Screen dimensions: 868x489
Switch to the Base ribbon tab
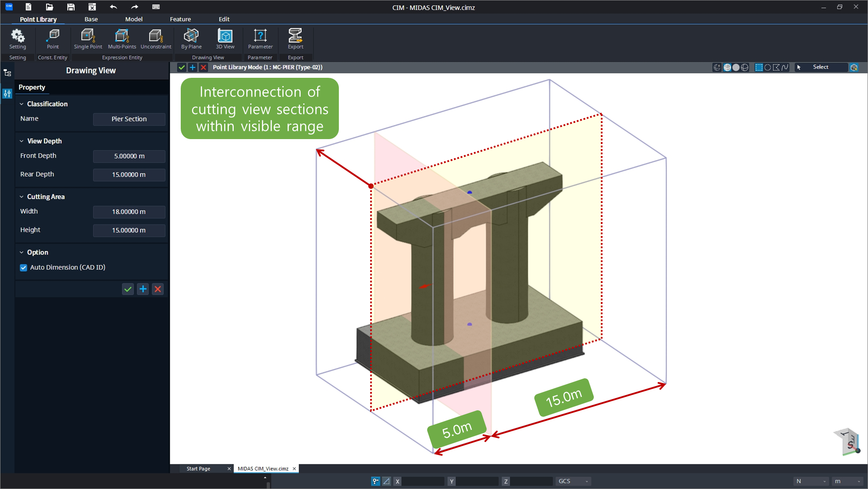pos(91,19)
